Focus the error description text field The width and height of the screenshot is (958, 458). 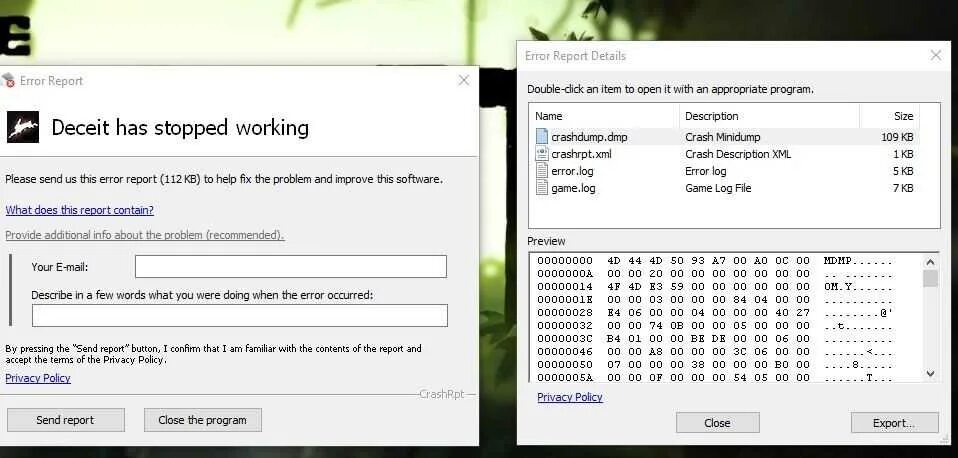pos(240,316)
